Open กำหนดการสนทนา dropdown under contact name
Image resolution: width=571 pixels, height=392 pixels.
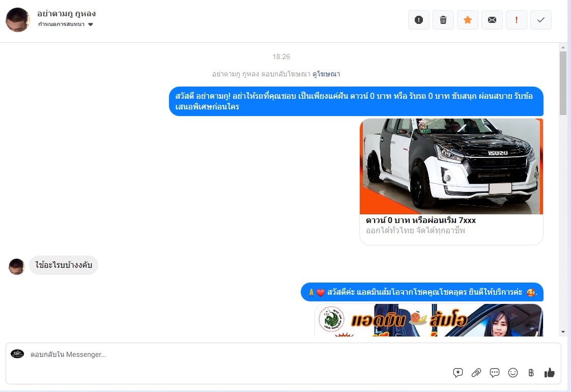tap(66, 24)
